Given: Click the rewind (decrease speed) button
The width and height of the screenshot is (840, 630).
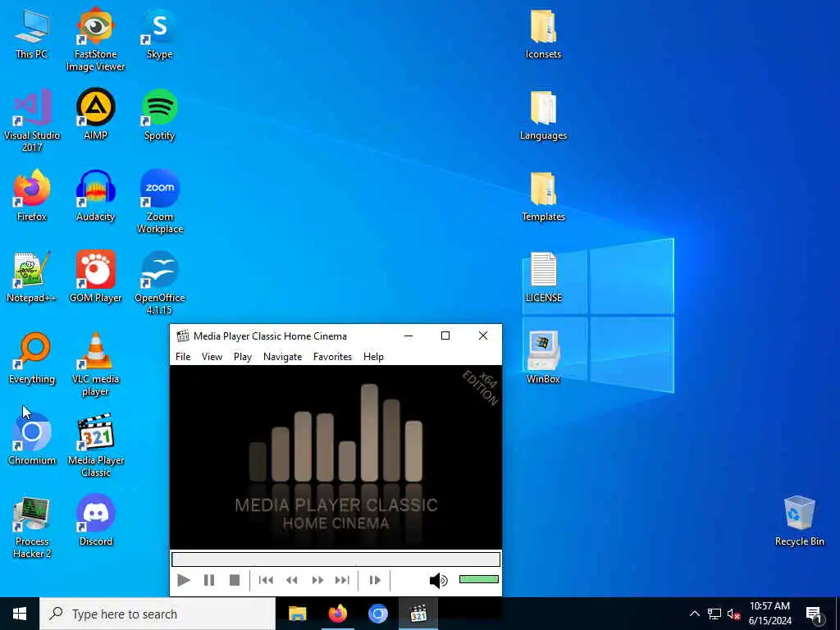Looking at the screenshot, I should click(x=292, y=580).
